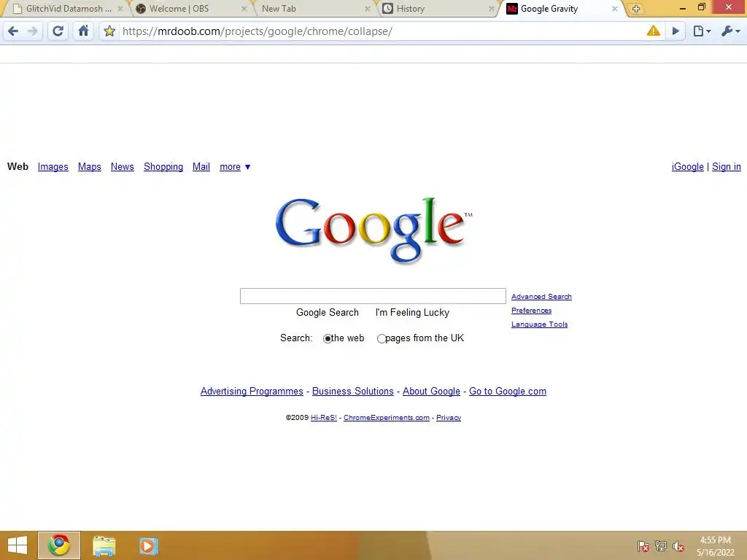Click the Go play arrow in address bar
This screenshot has width=747, height=560.
[x=676, y=31]
